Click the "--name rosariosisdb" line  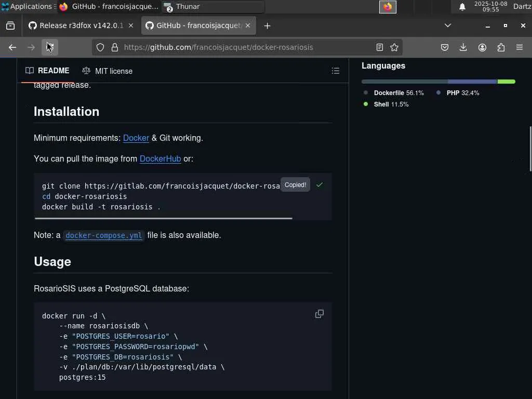pos(104,326)
